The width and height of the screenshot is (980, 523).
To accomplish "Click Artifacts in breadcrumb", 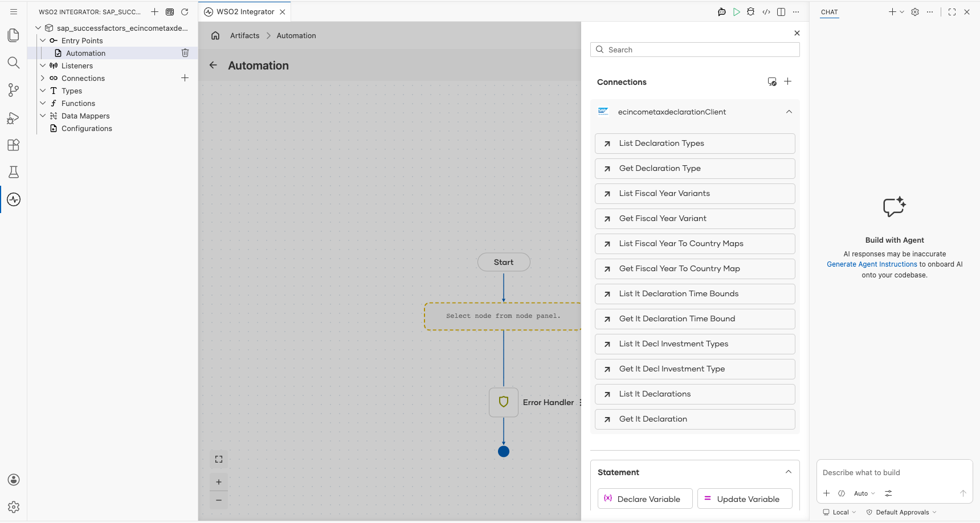I will click(244, 35).
